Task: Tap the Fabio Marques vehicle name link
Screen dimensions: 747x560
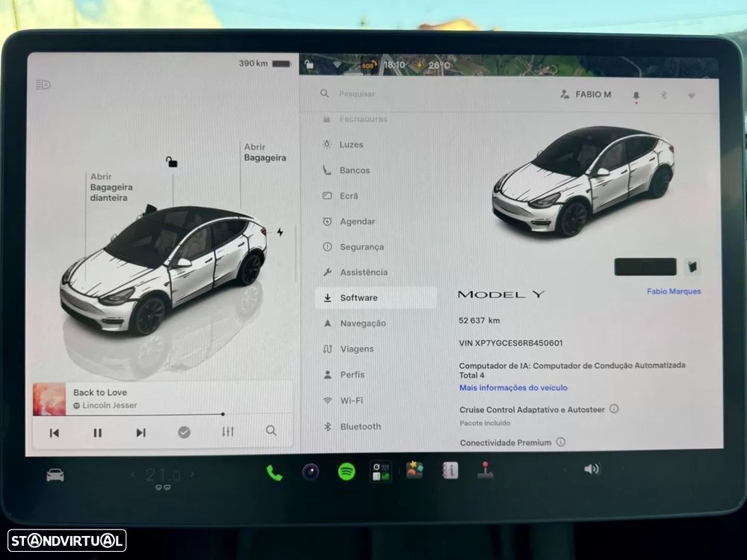Action: [674, 291]
